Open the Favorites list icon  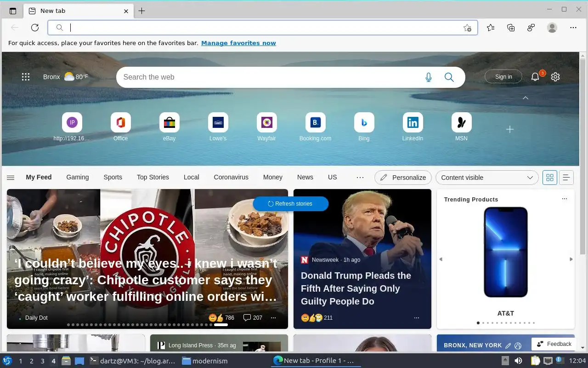491,28
